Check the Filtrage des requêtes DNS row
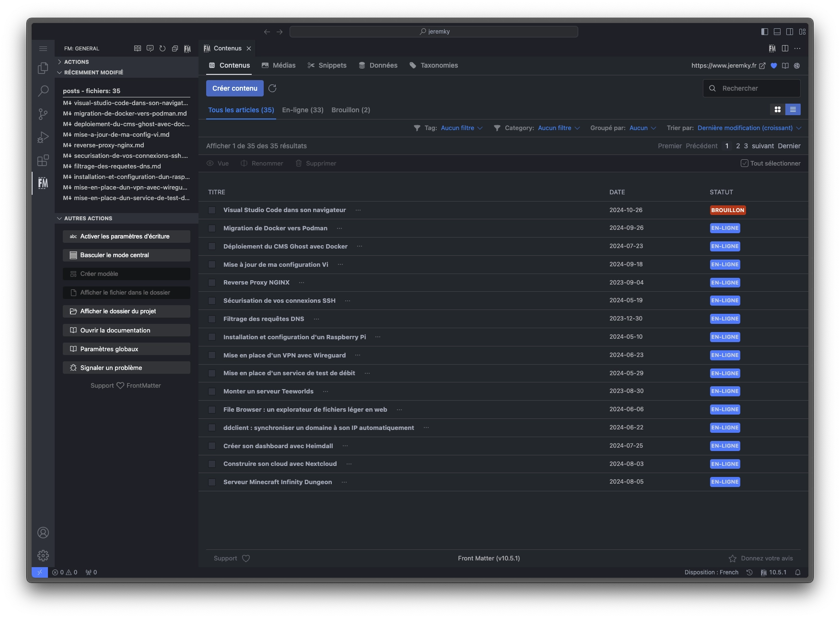 [x=212, y=319]
